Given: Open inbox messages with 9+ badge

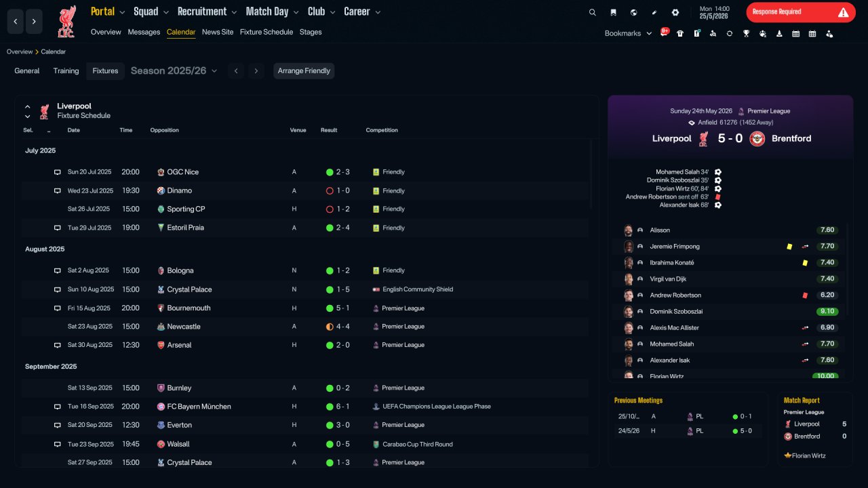Looking at the screenshot, I should (x=665, y=33).
